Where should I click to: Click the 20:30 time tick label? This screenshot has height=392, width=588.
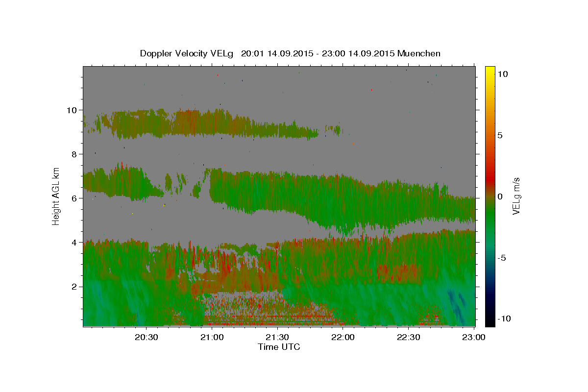click(147, 337)
